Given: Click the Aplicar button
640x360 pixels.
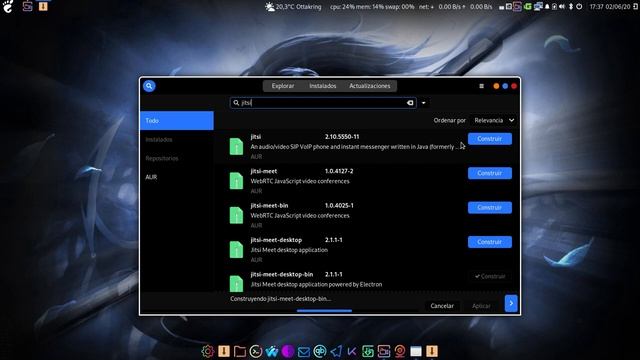Looking at the screenshot, I should (x=481, y=306).
